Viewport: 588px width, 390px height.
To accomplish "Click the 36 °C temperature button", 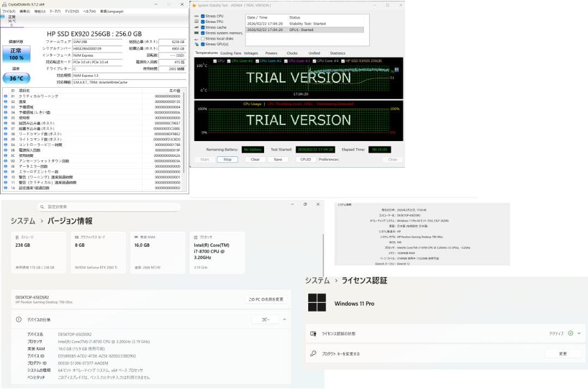I will click(16, 78).
